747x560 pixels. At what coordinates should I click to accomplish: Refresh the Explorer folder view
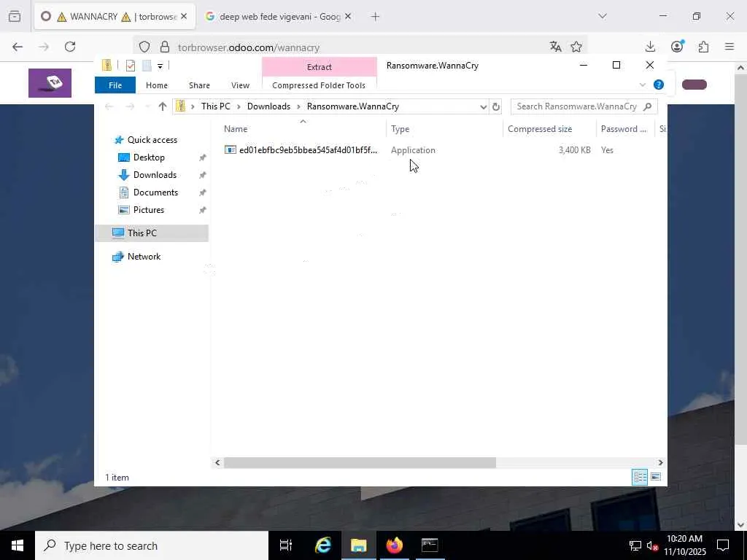(496, 106)
